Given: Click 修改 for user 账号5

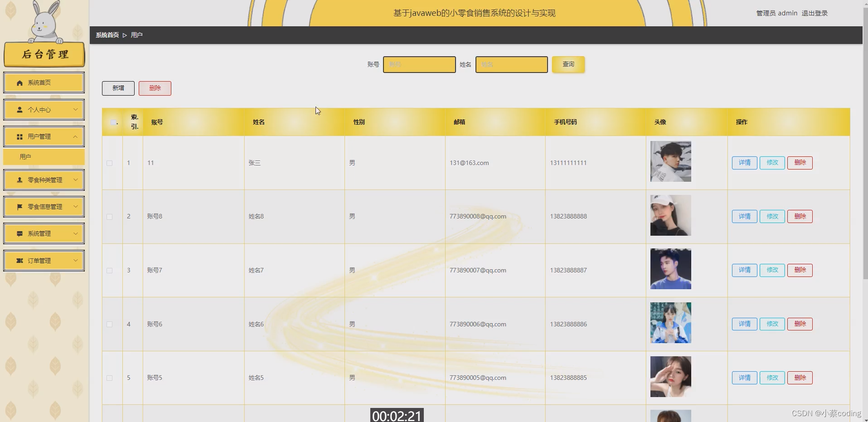Looking at the screenshot, I should pyautogui.click(x=772, y=378).
